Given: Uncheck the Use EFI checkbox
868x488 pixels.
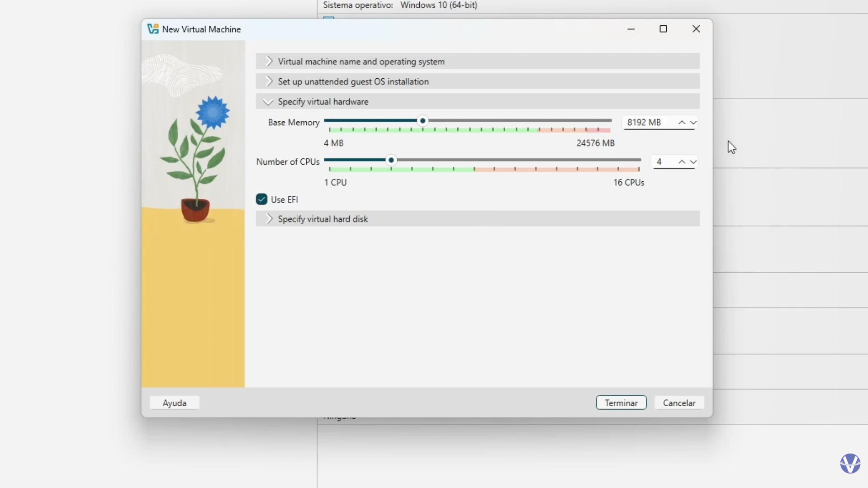Looking at the screenshot, I should click(261, 199).
